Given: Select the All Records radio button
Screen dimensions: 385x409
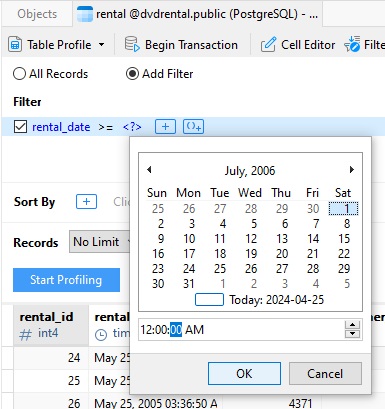Looking at the screenshot, I should [x=19, y=74].
